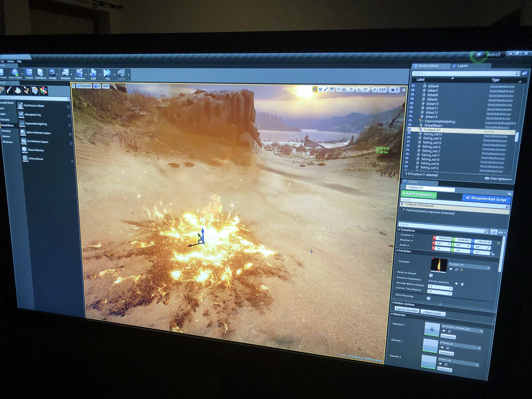This screenshot has width=532, height=399.
Task: Select the All Classes category
Action: click(7, 142)
